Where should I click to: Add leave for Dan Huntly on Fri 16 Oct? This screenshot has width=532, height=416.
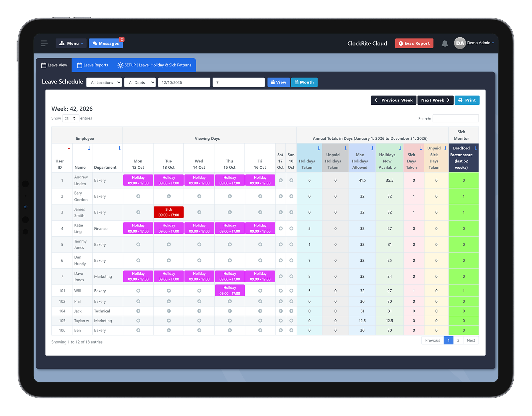tap(260, 260)
